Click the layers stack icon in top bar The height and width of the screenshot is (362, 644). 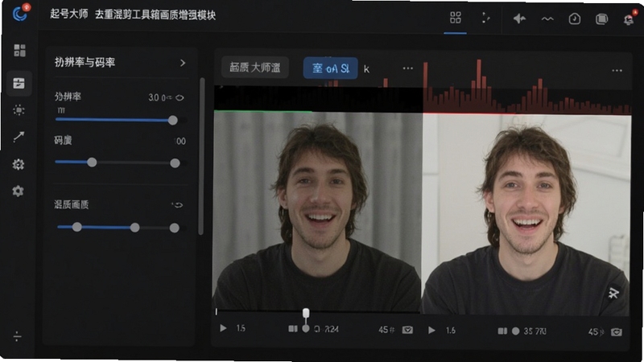(601, 19)
